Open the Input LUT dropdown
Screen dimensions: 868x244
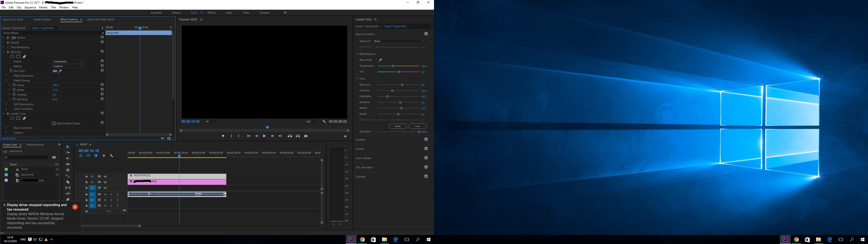click(399, 41)
